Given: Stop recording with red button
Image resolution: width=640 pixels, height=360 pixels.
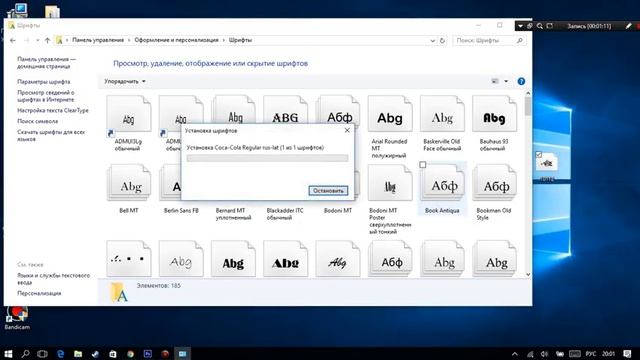Looking at the screenshot, I should (638, 26).
